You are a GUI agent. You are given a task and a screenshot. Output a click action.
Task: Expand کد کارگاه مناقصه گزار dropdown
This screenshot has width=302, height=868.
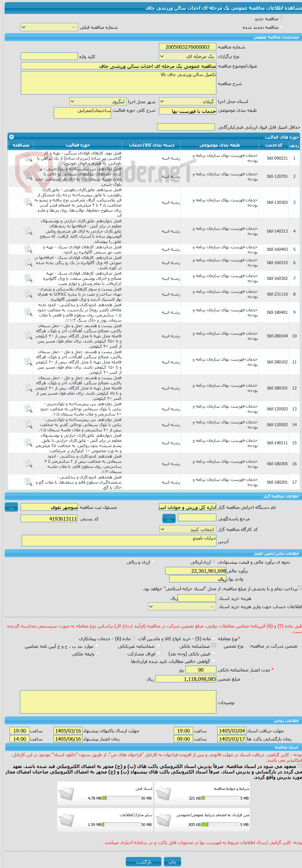tap(188, 529)
